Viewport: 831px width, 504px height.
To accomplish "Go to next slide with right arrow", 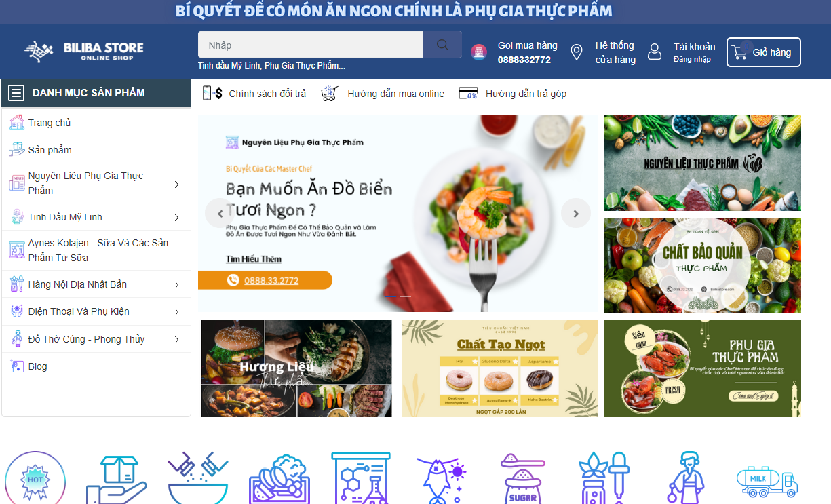I will pyautogui.click(x=576, y=214).
